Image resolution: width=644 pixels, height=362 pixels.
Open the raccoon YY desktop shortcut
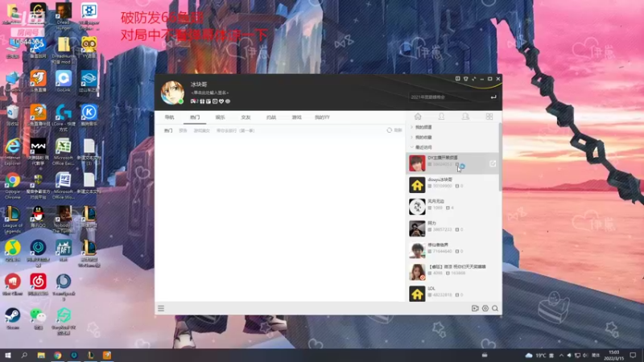(89, 47)
